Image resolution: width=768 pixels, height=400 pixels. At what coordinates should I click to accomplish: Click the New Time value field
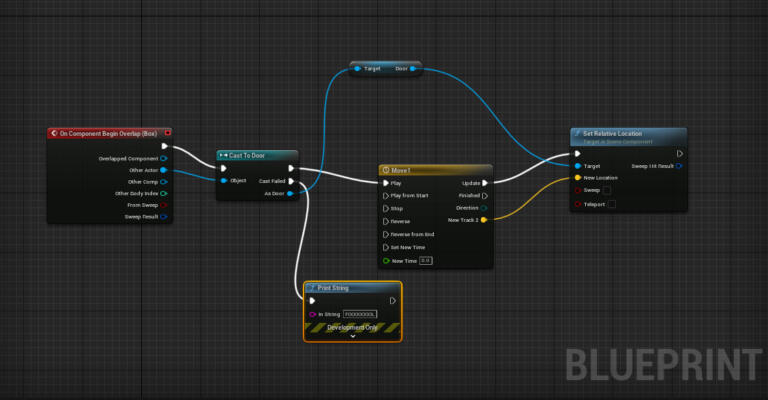(425, 260)
